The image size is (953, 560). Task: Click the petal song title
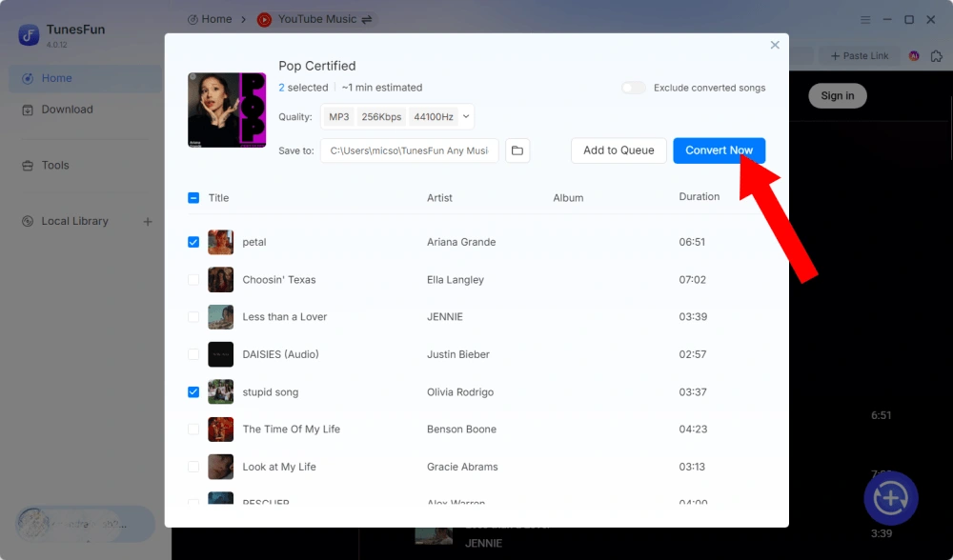click(254, 242)
